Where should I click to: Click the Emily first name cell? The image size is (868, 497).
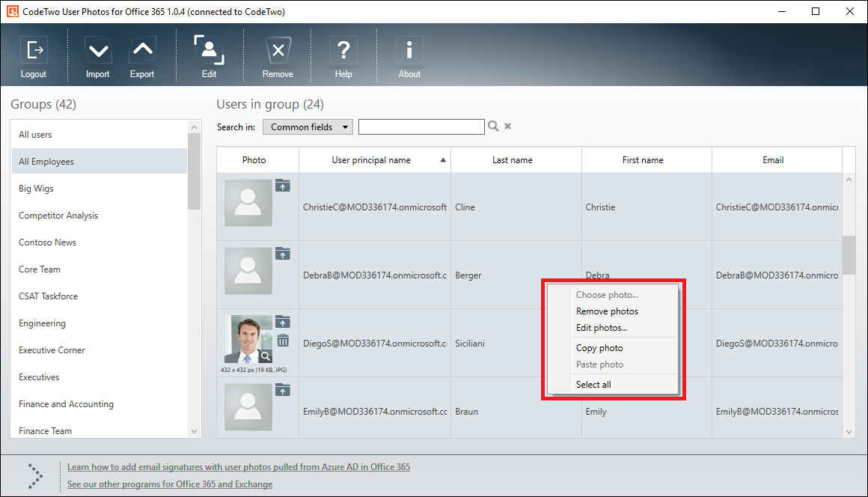coord(647,408)
